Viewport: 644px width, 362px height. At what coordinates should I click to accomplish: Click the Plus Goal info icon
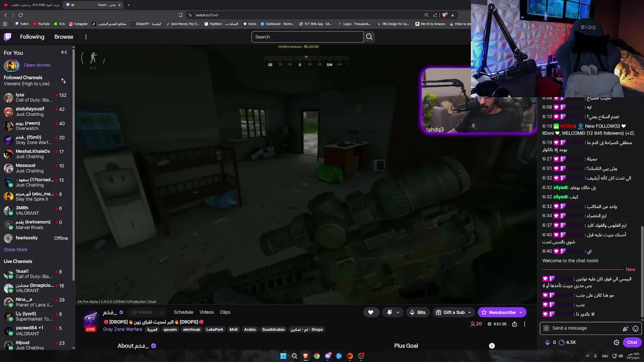(x=492, y=345)
